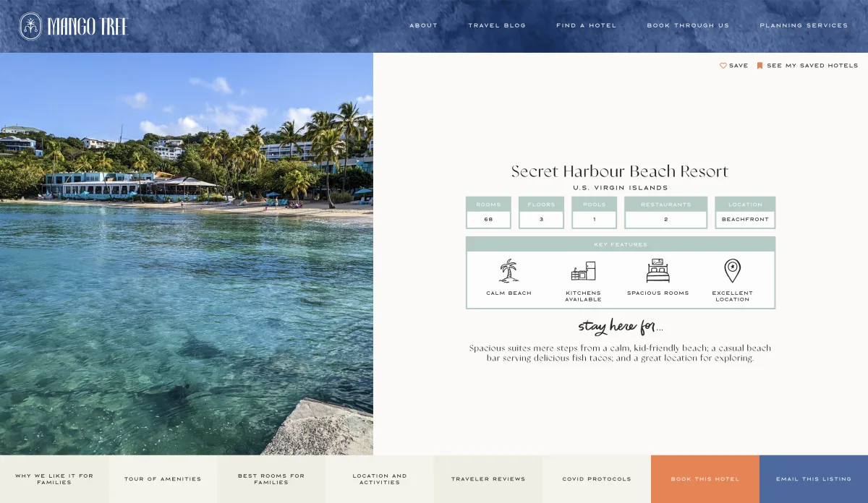View the Covid Protocols tab
This screenshot has width=868, height=503.
pos(597,479)
